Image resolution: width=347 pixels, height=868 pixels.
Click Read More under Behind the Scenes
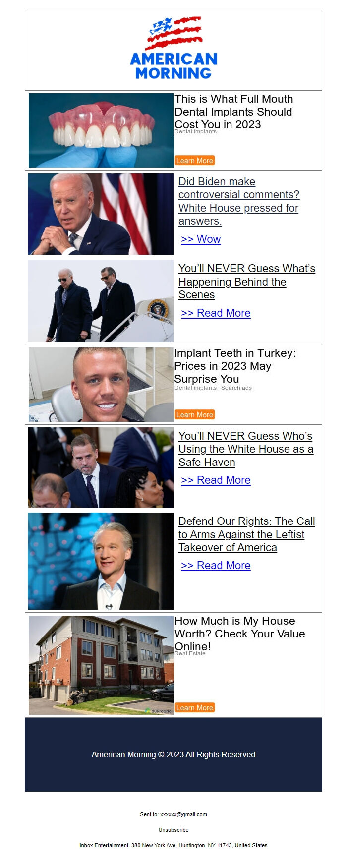tap(216, 313)
